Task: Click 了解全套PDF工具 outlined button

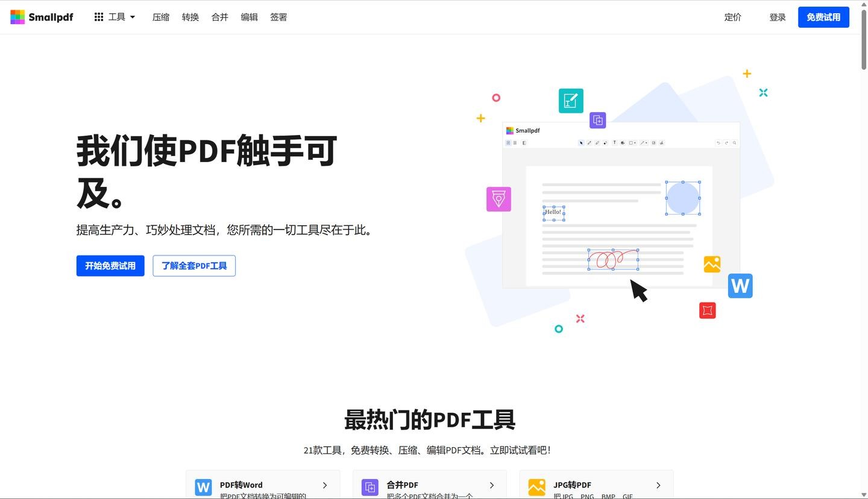Action: (194, 266)
